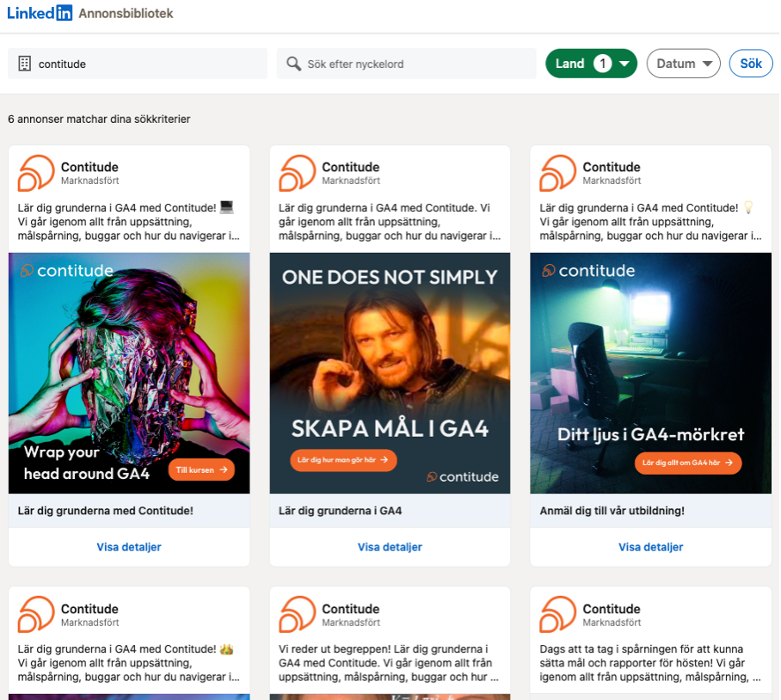Expand the Datum date filter

[683, 64]
